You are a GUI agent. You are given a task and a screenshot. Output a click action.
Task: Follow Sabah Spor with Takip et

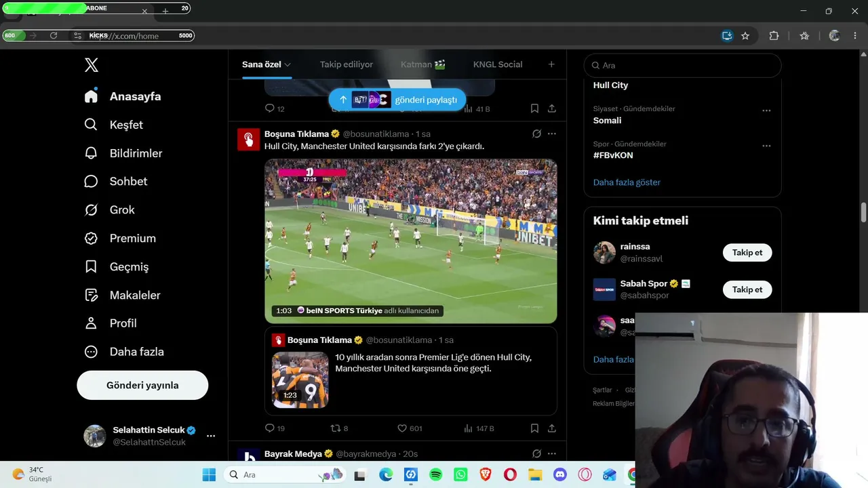click(x=747, y=289)
